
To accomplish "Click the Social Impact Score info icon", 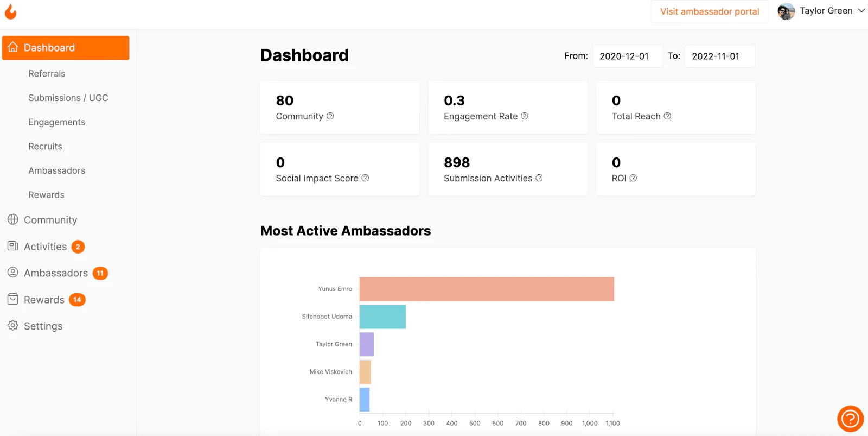I will point(365,178).
